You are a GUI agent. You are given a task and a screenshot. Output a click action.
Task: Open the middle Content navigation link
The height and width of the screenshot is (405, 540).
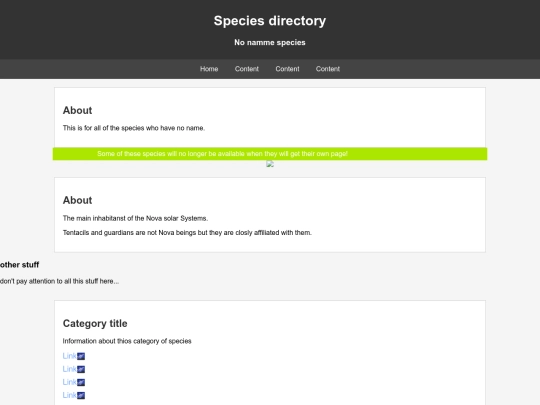[x=287, y=69]
